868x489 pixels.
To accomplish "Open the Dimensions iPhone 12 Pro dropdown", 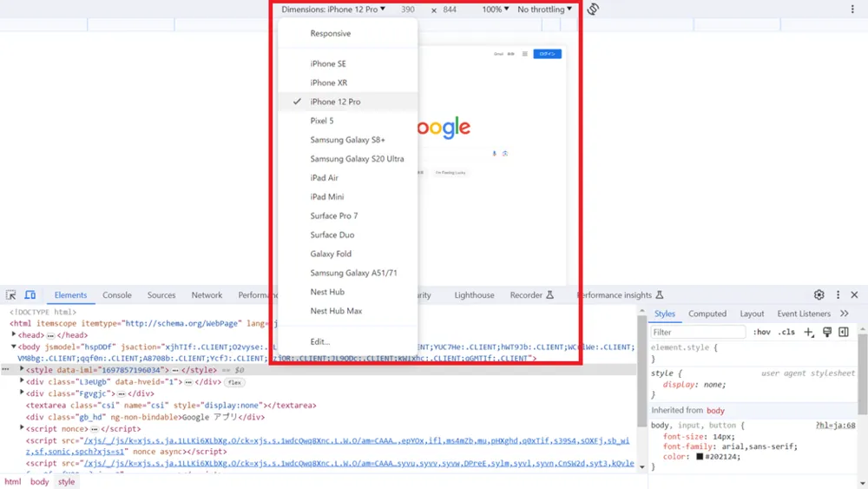I will pos(333,10).
